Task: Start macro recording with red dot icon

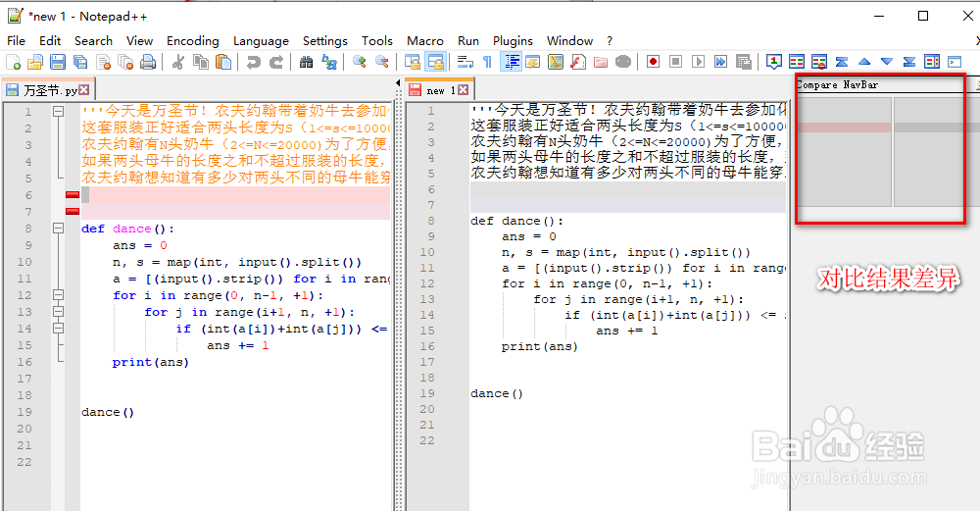Action: 653,61
